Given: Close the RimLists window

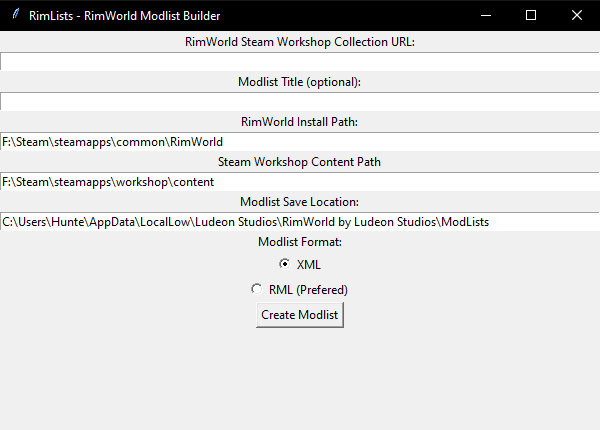Looking at the screenshot, I should tap(577, 15).
